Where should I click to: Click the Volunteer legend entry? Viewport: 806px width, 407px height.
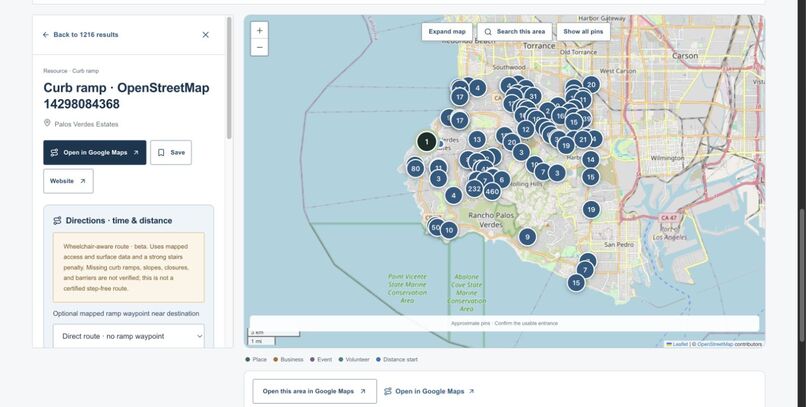354,360
